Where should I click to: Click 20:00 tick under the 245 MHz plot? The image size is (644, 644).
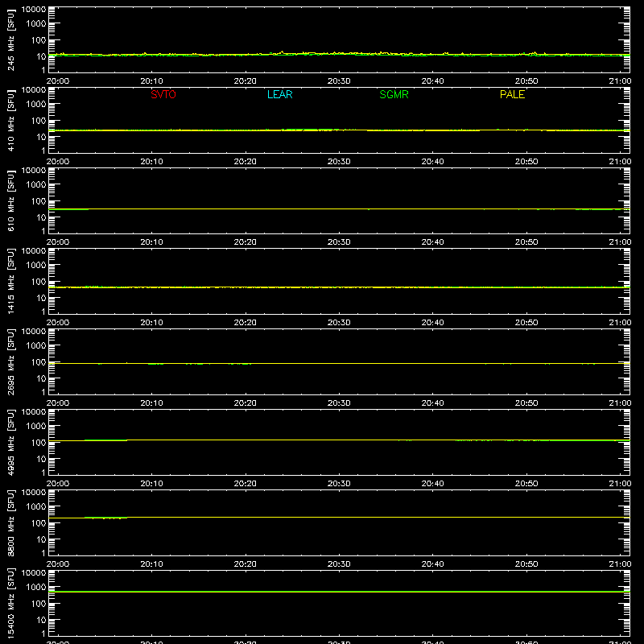point(58,81)
